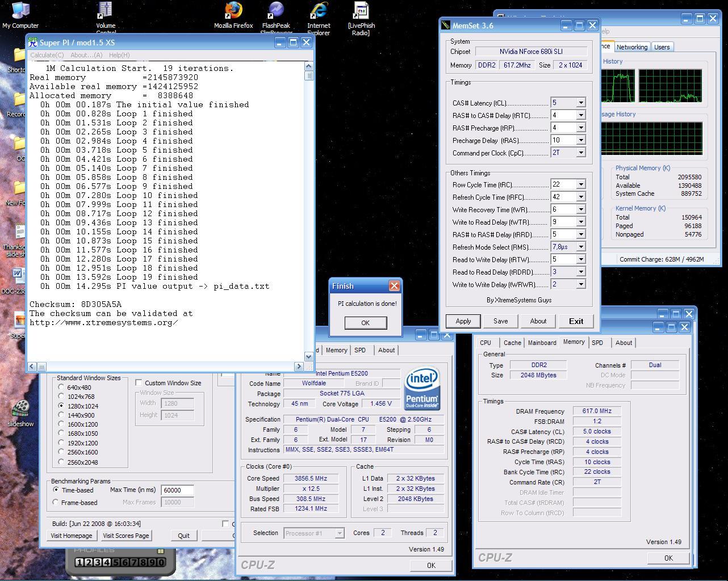Open RAS# Precharge (tRP) dropdown

click(x=580, y=128)
